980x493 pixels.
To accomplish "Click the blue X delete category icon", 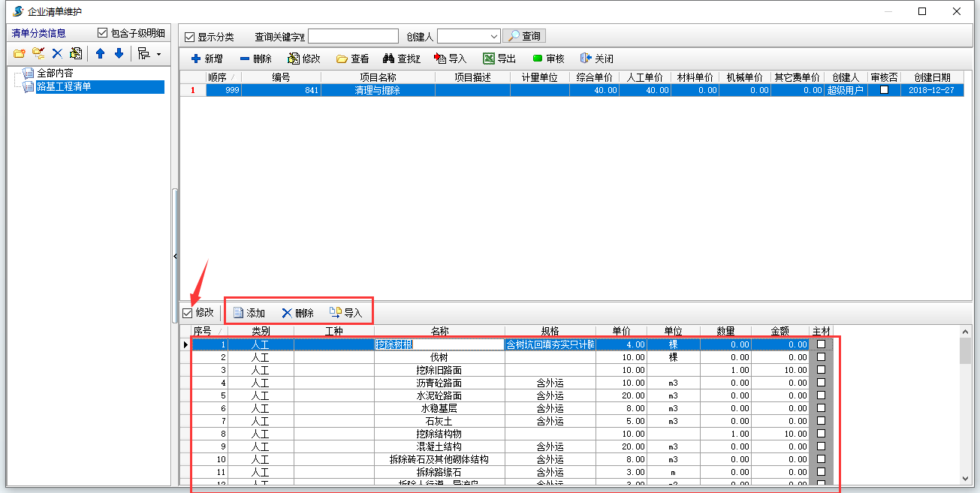I will [x=57, y=53].
